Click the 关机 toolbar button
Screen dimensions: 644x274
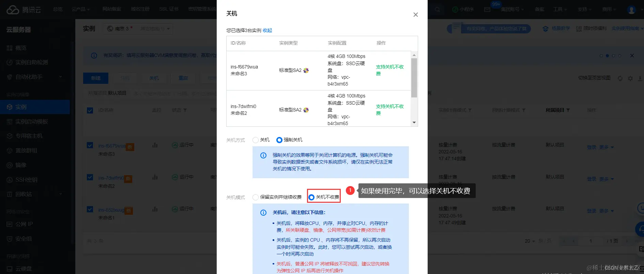pyautogui.click(x=154, y=78)
